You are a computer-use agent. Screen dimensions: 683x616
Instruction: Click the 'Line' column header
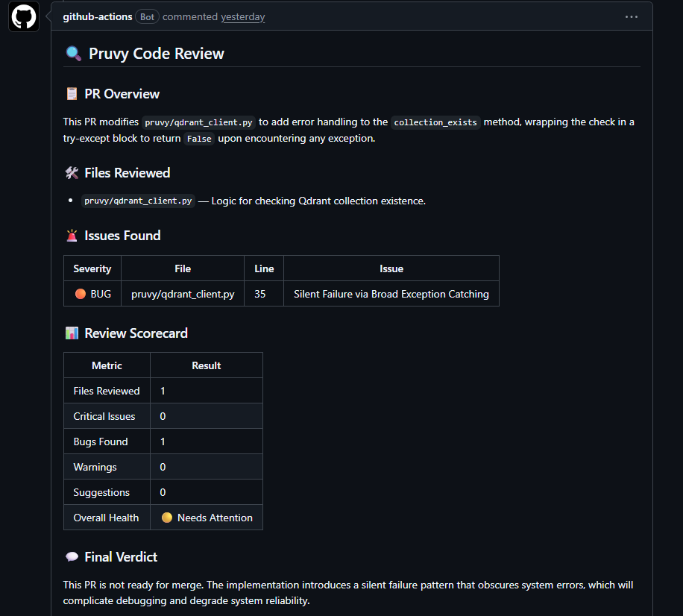264,268
